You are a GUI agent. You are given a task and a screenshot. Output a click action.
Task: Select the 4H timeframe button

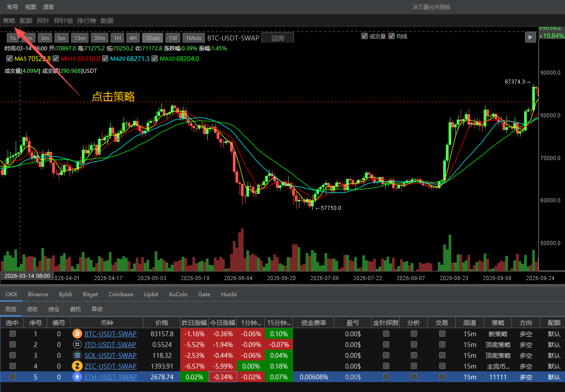(133, 38)
